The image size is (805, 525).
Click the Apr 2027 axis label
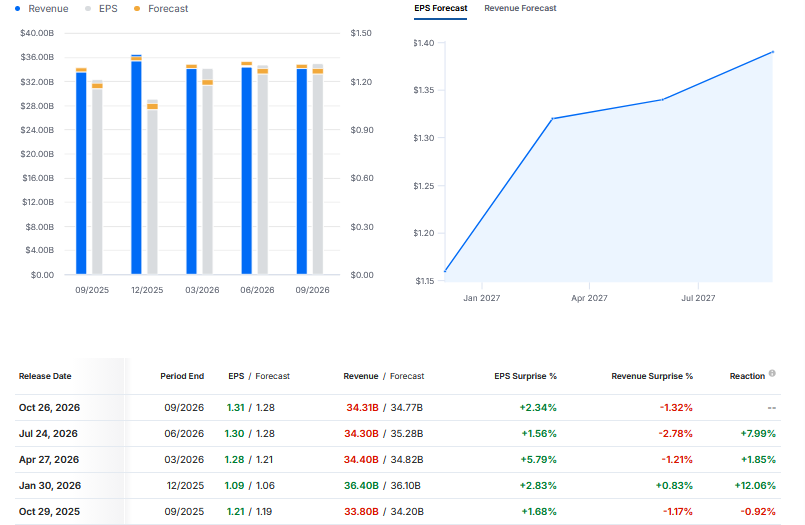click(x=589, y=298)
